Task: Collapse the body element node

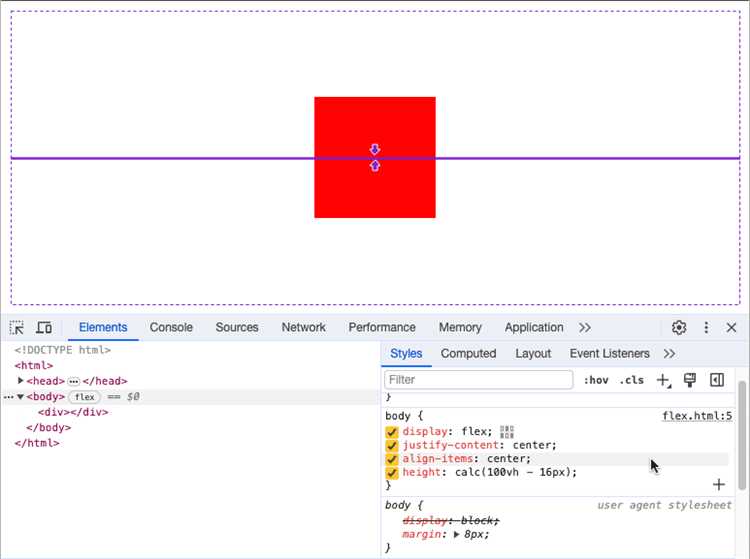Action: pyautogui.click(x=20, y=397)
